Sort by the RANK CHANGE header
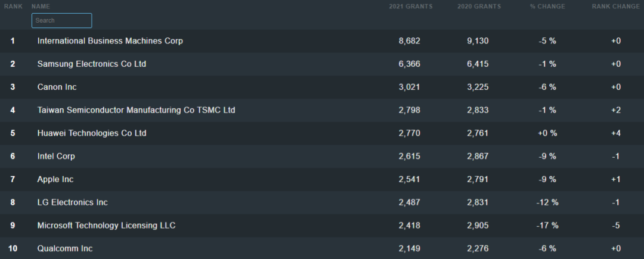The width and height of the screenshot is (644, 259). click(x=615, y=7)
